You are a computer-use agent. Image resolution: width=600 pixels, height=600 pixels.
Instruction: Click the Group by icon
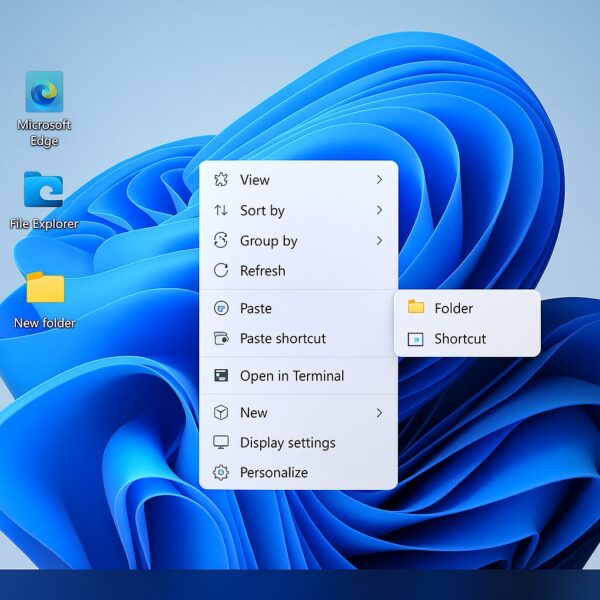221,240
